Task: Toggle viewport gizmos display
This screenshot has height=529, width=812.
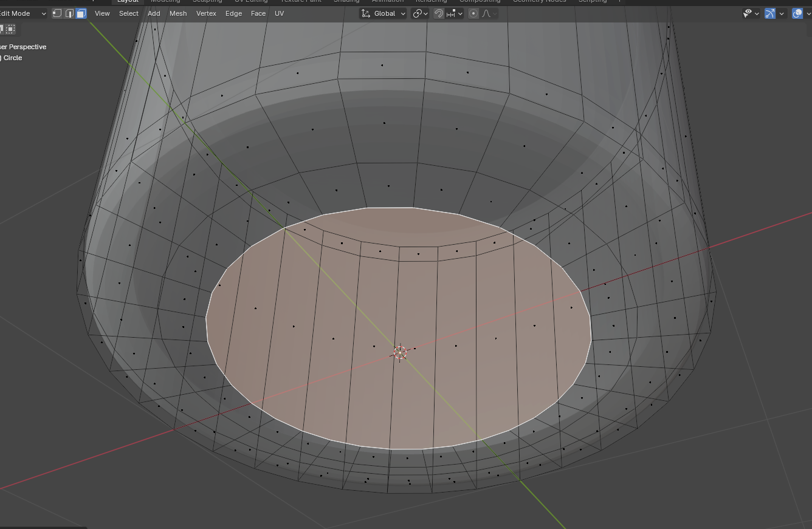Action: pyautogui.click(x=770, y=13)
